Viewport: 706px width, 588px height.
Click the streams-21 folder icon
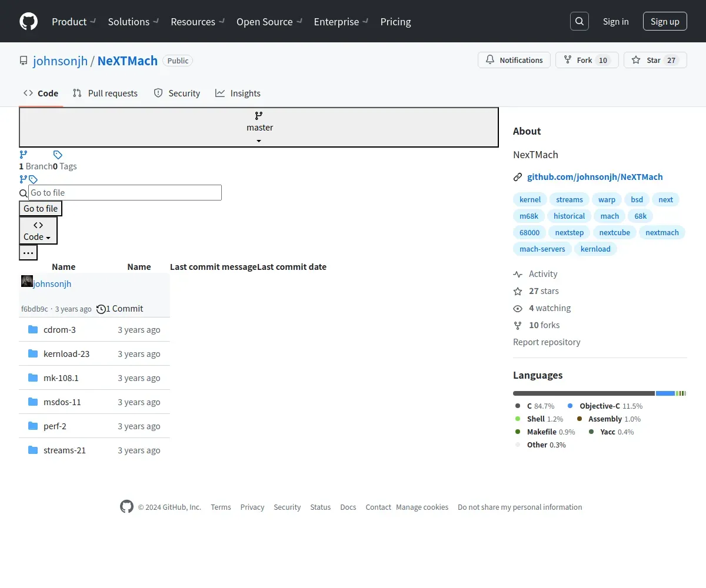[33, 450]
